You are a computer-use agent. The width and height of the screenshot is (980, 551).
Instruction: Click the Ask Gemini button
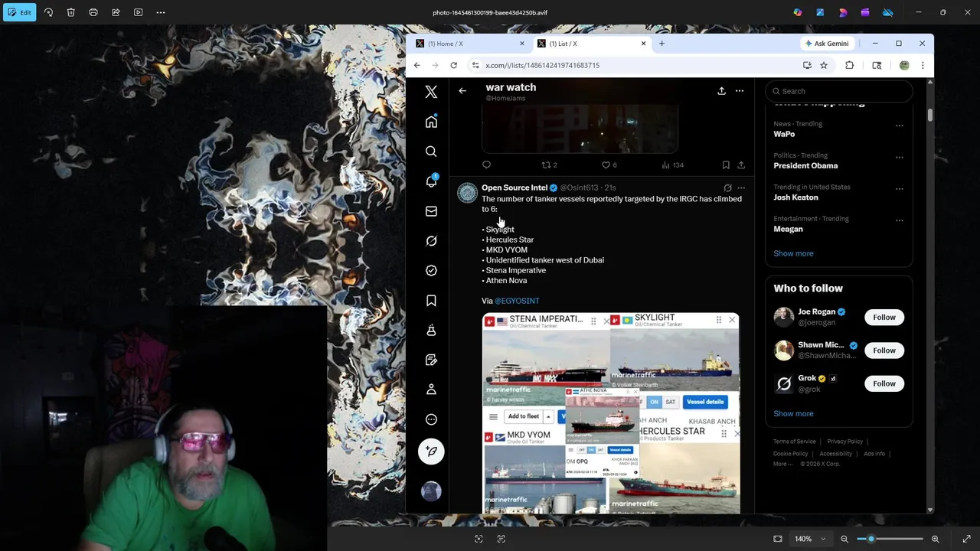827,44
